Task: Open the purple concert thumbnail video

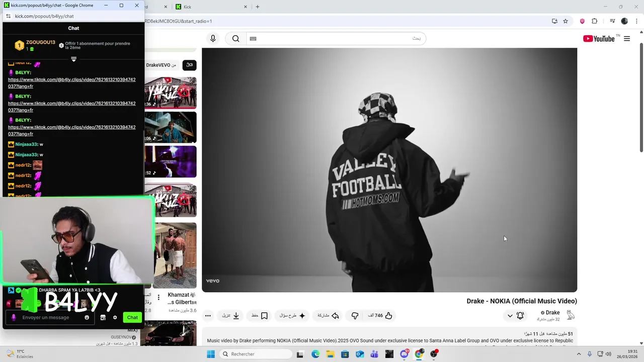Action: click(171, 161)
